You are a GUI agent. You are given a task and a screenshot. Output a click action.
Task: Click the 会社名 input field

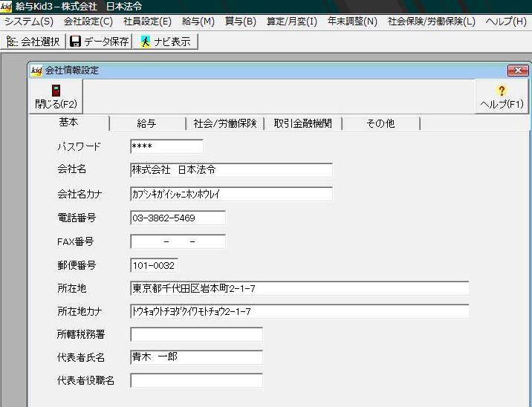[x=231, y=170]
